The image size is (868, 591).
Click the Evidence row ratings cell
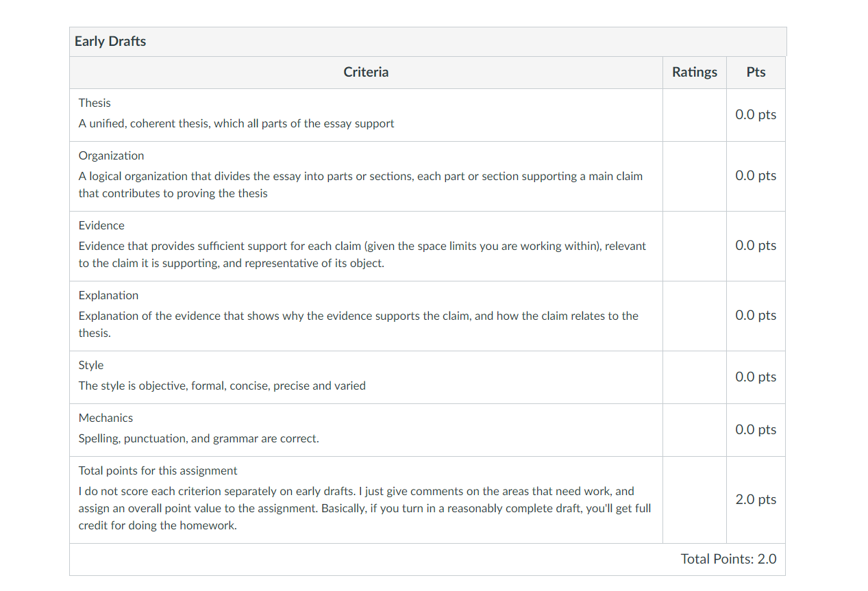pos(695,246)
